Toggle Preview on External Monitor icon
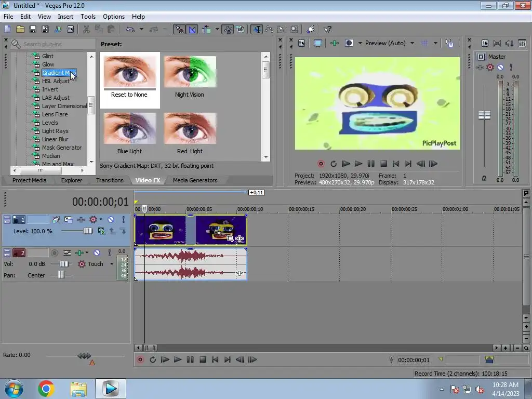The height and width of the screenshot is (399, 532). coord(317,43)
